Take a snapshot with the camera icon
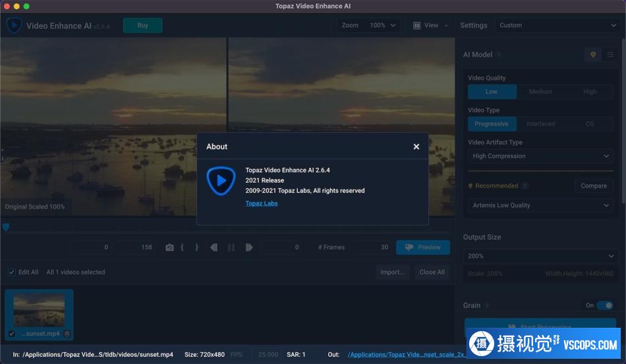The height and width of the screenshot is (364, 626). click(169, 247)
